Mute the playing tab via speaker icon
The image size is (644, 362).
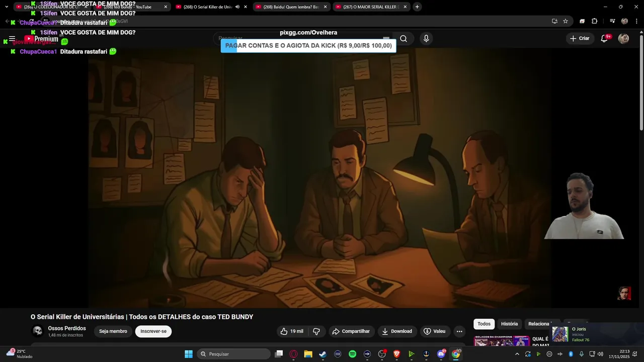pyautogui.click(x=237, y=7)
